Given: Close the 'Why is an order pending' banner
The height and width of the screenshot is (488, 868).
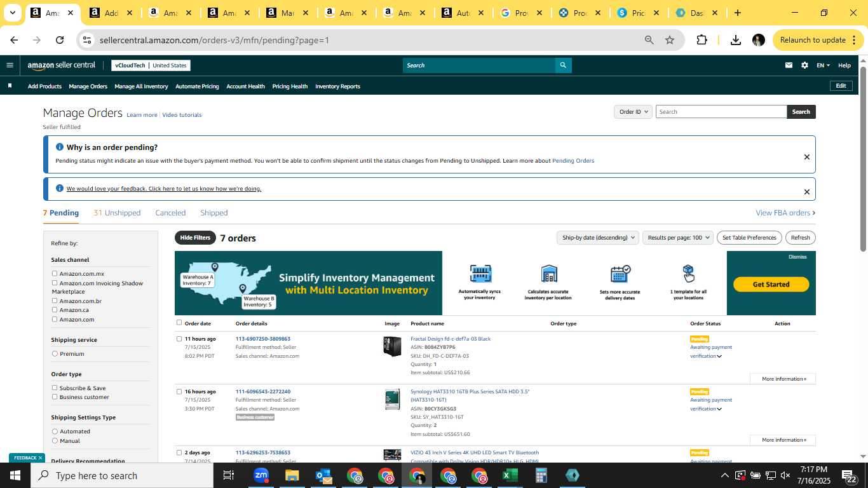Looking at the screenshot, I should pos(807,157).
